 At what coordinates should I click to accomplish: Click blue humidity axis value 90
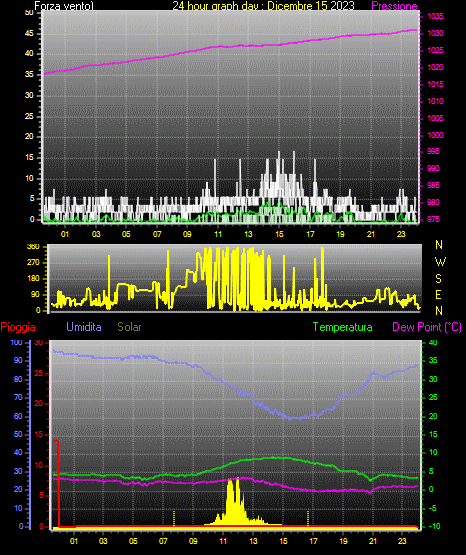point(18,360)
